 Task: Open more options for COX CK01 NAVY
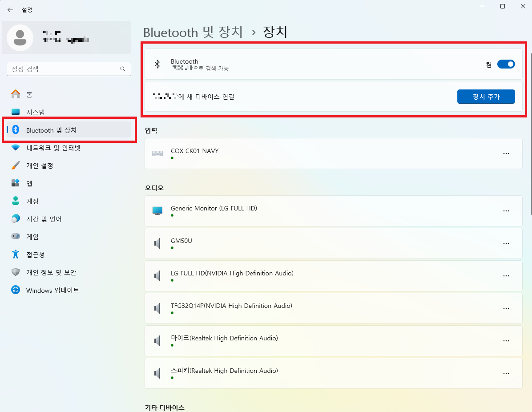click(506, 153)
